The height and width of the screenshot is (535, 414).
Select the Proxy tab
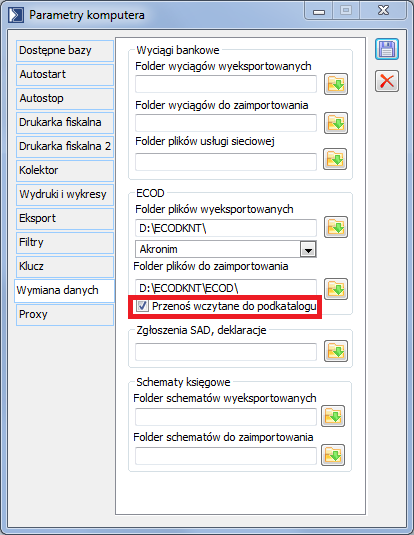point(65,315)
